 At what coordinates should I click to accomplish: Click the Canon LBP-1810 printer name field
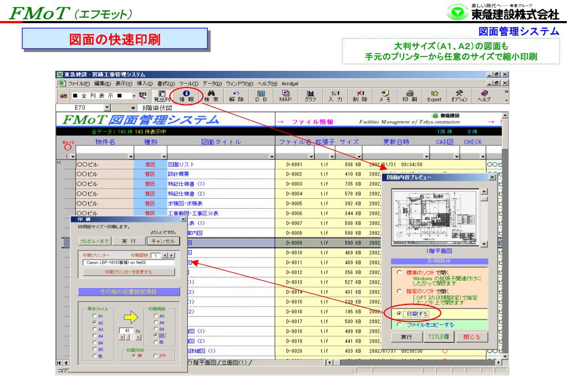[129, 262]
